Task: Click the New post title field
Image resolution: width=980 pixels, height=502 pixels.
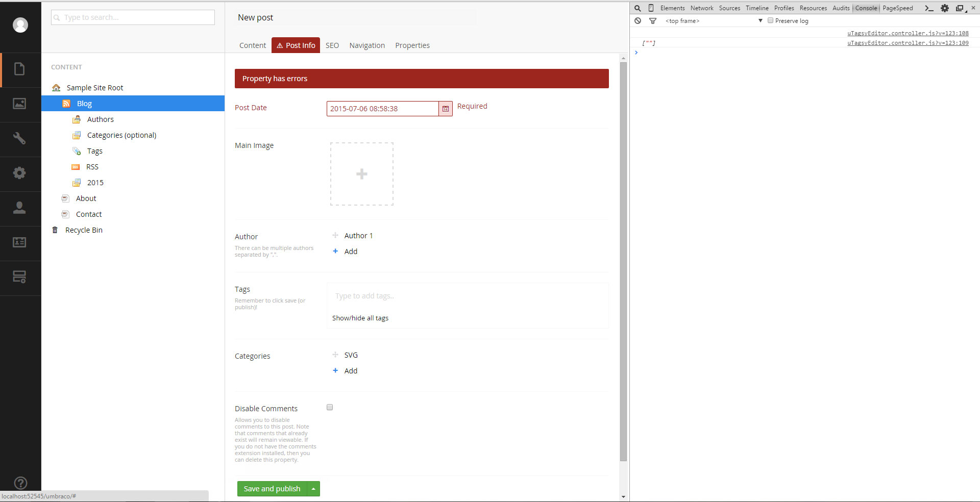Action: (355, 17)
